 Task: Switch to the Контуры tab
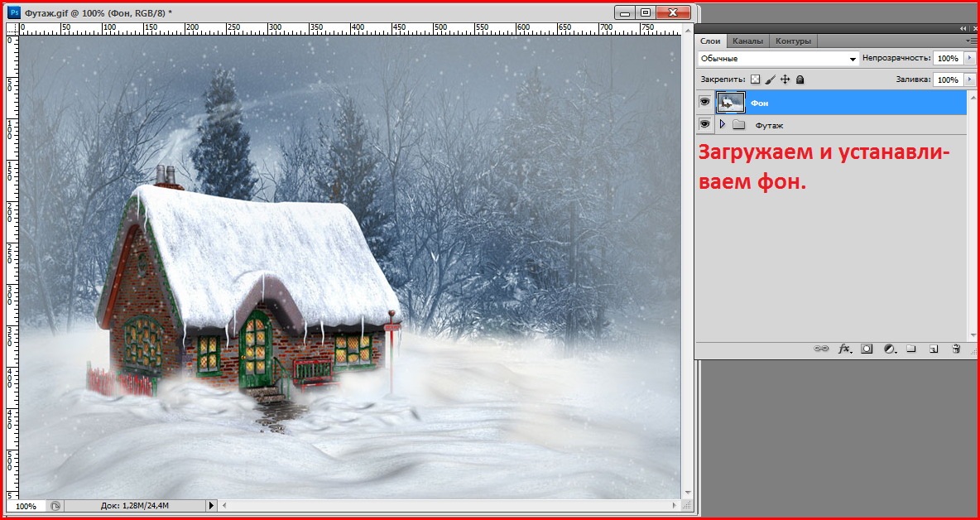[793, 41]
